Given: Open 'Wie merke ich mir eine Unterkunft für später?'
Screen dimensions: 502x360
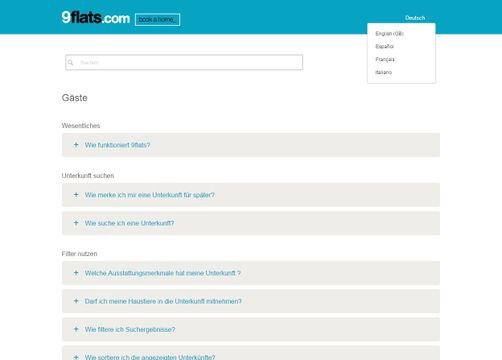Looking at the screenshot, I should tap(150, 195).
